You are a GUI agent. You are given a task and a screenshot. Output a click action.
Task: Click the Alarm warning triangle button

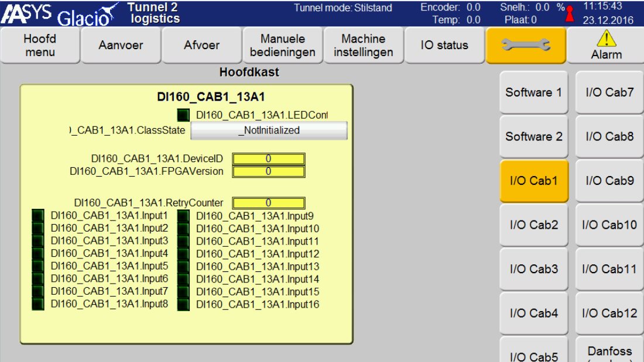[x=606, y=46]
